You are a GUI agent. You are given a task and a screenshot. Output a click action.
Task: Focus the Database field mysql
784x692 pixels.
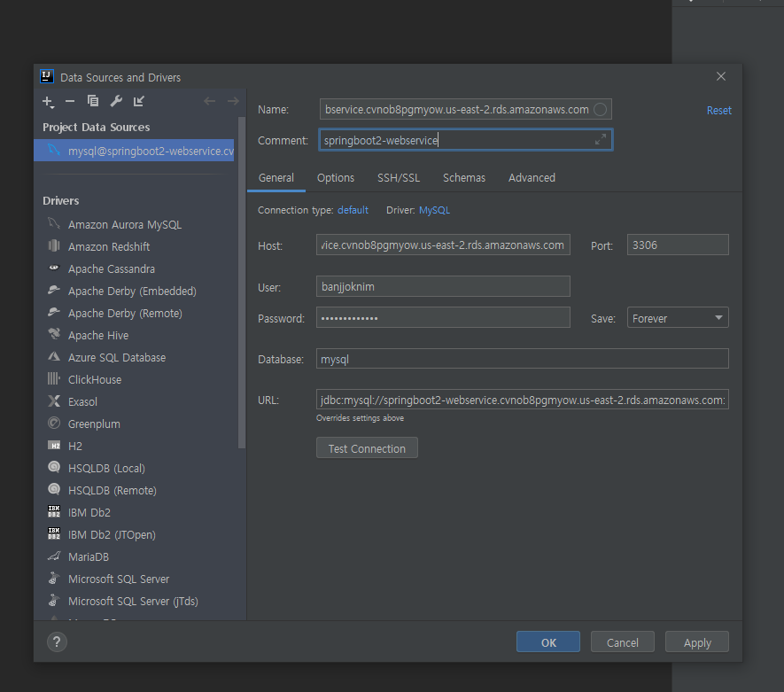(x=522, y=359)
